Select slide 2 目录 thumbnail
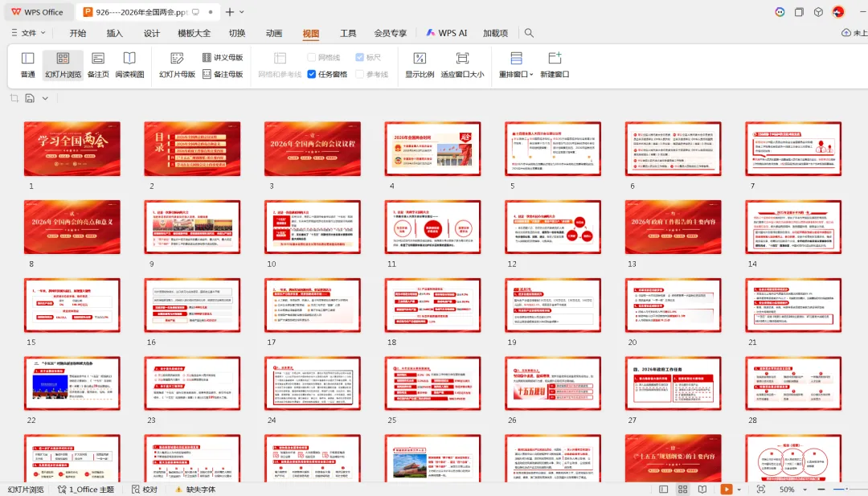The width and height of the screenshot is (868, 496). click(192, 149)
